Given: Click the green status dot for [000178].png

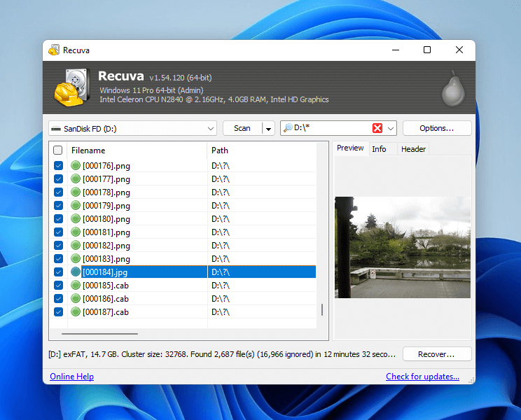Looking at the screenshot, I should pos(76,192).
